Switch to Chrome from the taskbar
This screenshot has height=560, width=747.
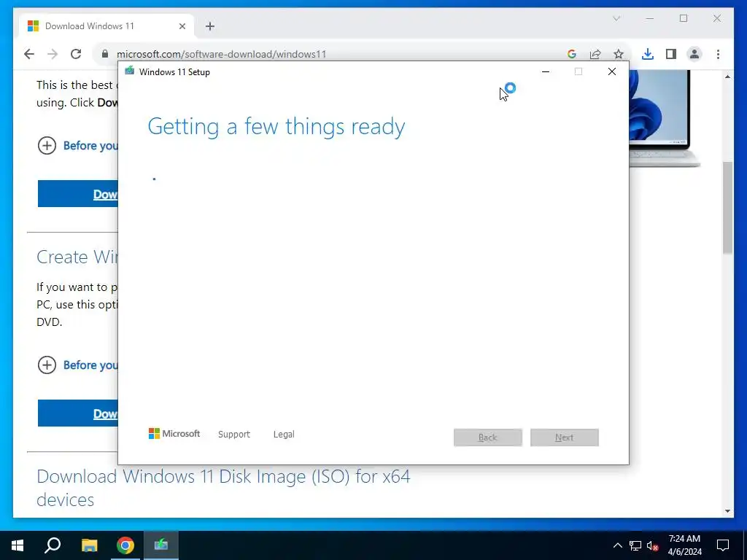[125, 545]
